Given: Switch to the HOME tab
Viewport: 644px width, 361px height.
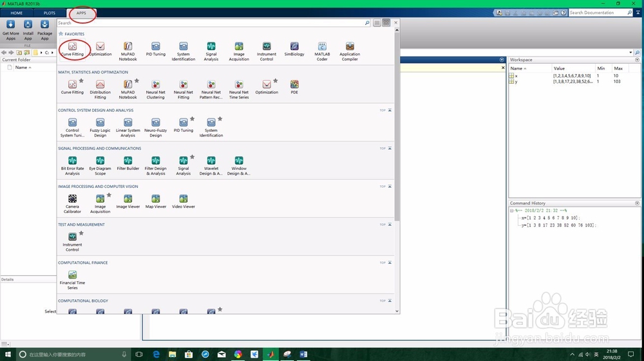Looking at the screenshot, I should coord(17,13).
